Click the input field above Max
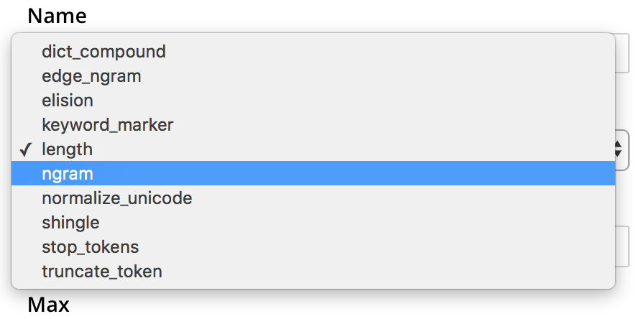 [622, 246]
